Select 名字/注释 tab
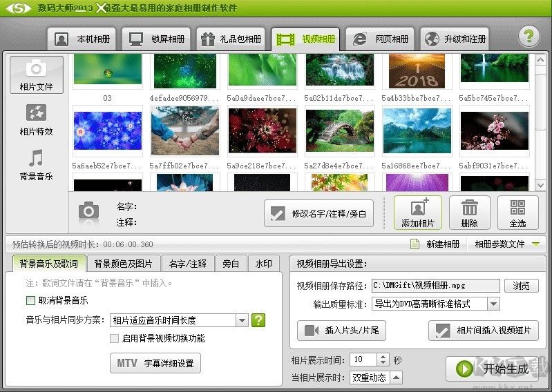The image size is (552, 392). point(188,264)
